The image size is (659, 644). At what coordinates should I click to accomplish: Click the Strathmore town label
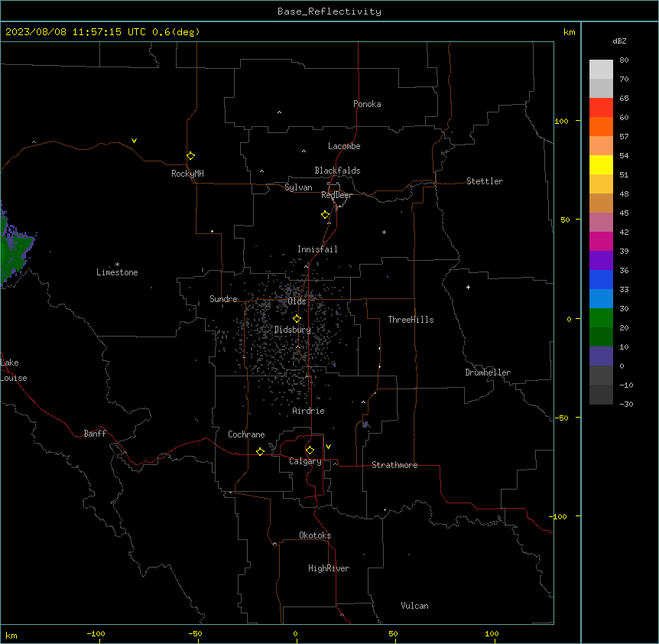394,465
